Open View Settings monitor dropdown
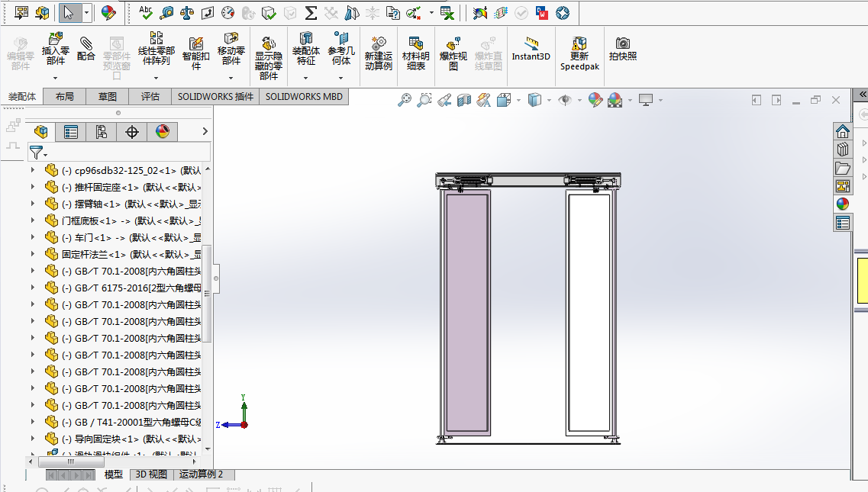 660,100
